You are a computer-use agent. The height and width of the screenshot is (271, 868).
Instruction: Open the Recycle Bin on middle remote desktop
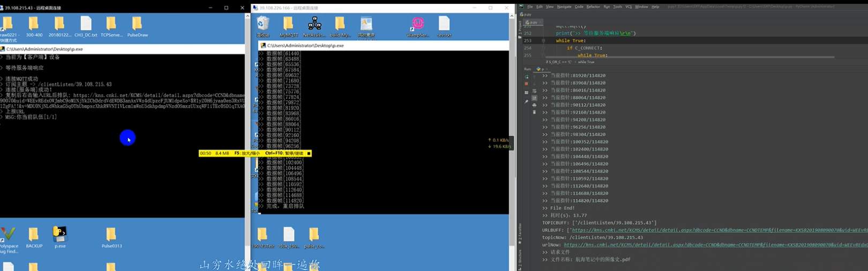point(263,26)
